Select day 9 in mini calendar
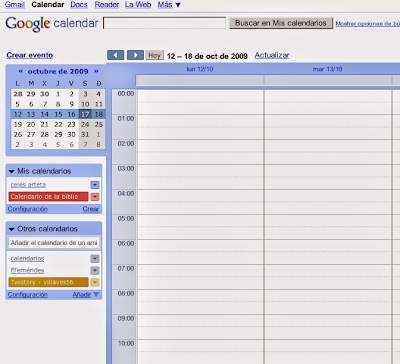This screenshot has width=400, height=364. 72,104
